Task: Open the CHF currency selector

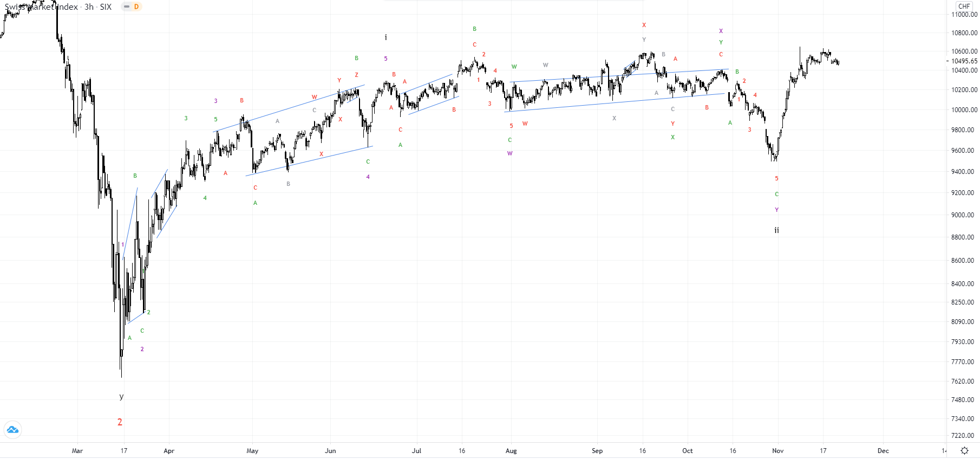Action: [x=964, y=7]
